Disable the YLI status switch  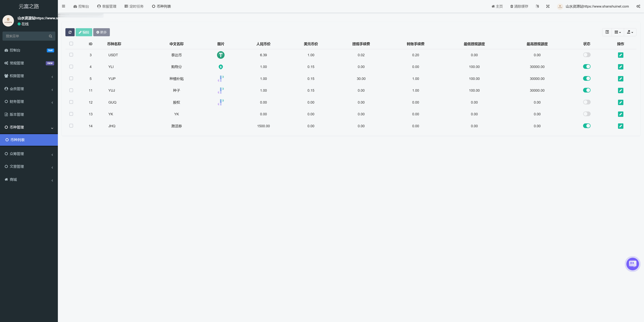586,66
